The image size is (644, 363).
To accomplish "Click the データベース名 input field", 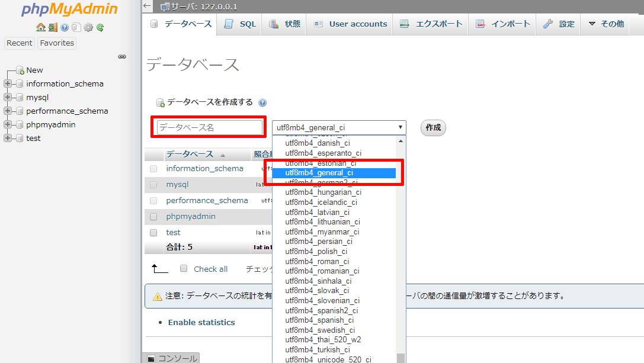I will tap(210, 127).
